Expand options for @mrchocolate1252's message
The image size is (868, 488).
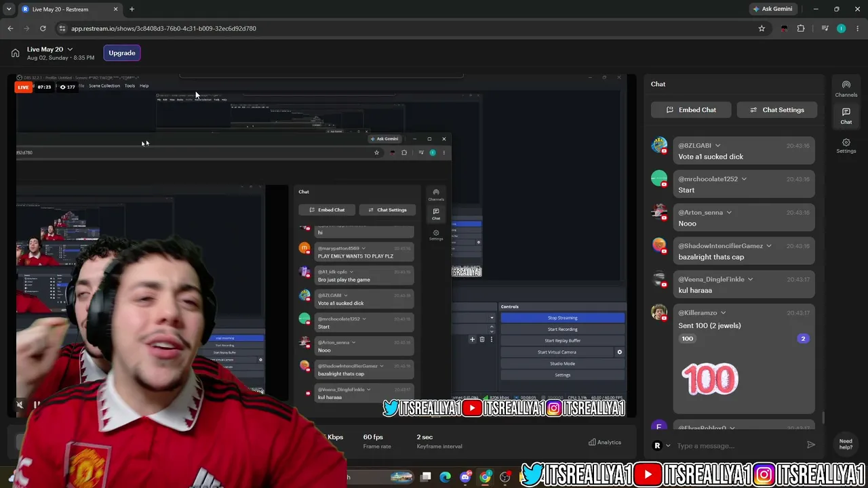click(x=744, y=179)
